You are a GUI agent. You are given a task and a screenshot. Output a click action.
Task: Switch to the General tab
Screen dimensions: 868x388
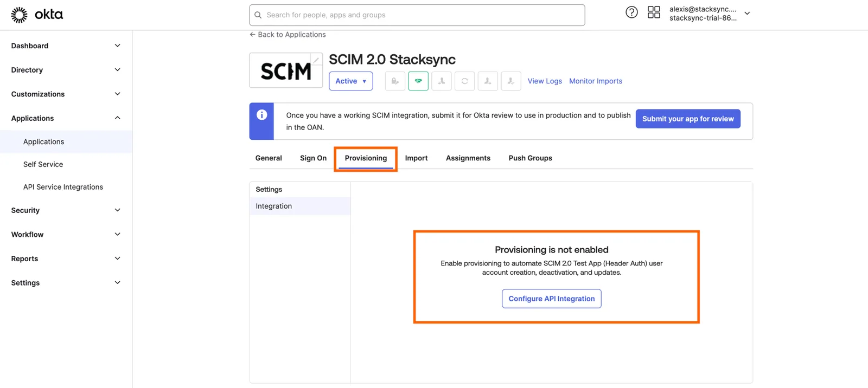tap(269, 158)
